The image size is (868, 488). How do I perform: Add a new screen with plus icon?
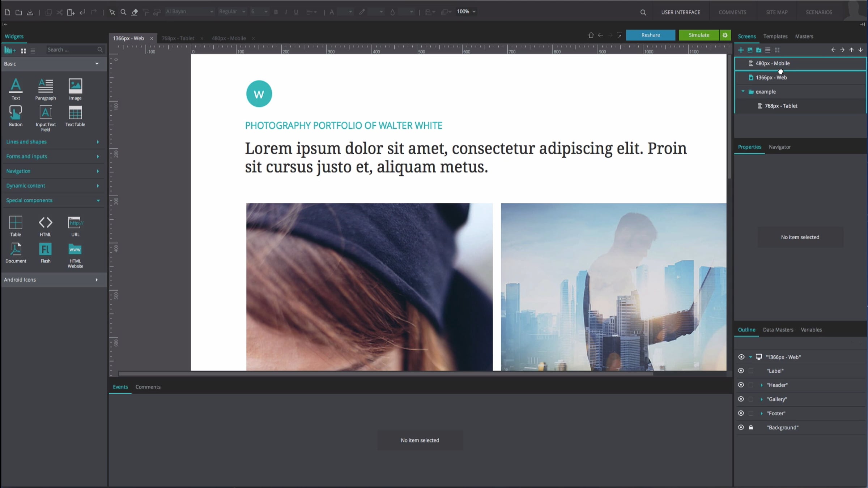coord(741,50)
